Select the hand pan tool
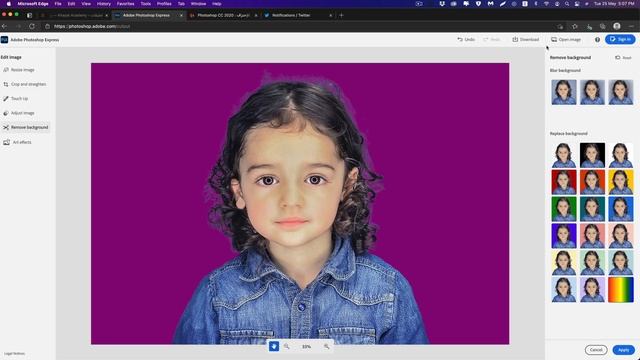This screenshot has height=360, width=640. [274, 346]
